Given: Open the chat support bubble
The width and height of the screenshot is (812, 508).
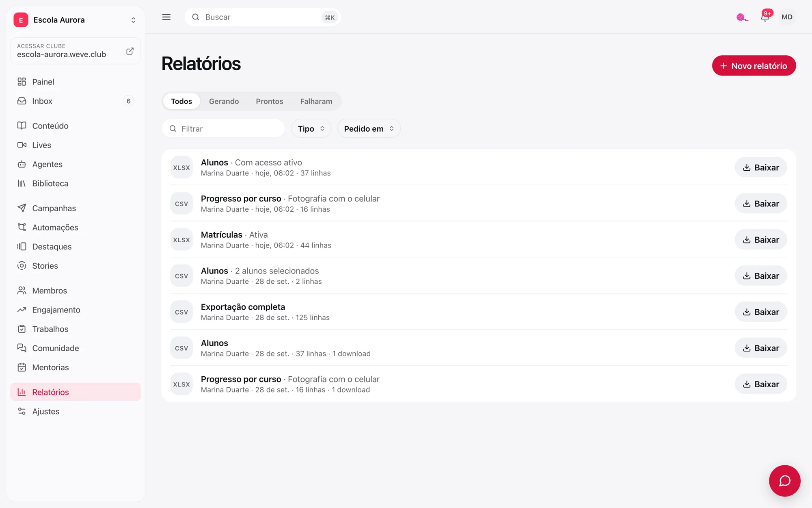Looking at the screenshot, I should (784, 481).
